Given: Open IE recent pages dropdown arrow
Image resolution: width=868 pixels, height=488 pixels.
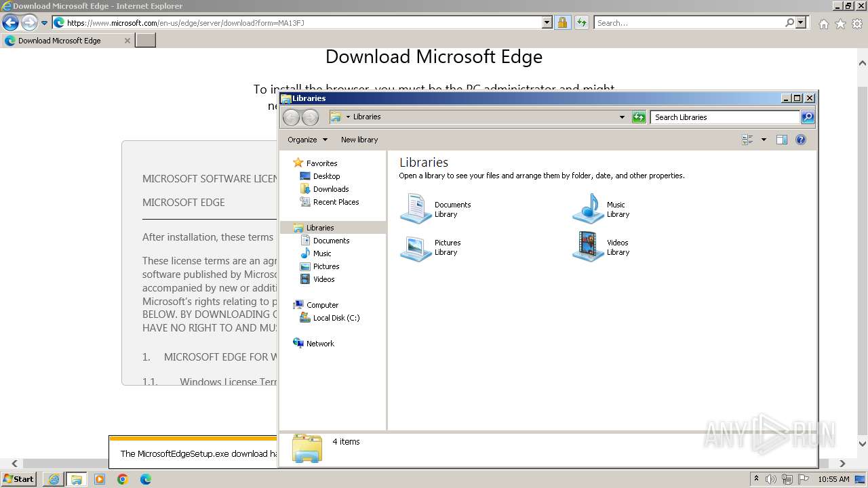Looking at the screenshot, I should point(44,23).
